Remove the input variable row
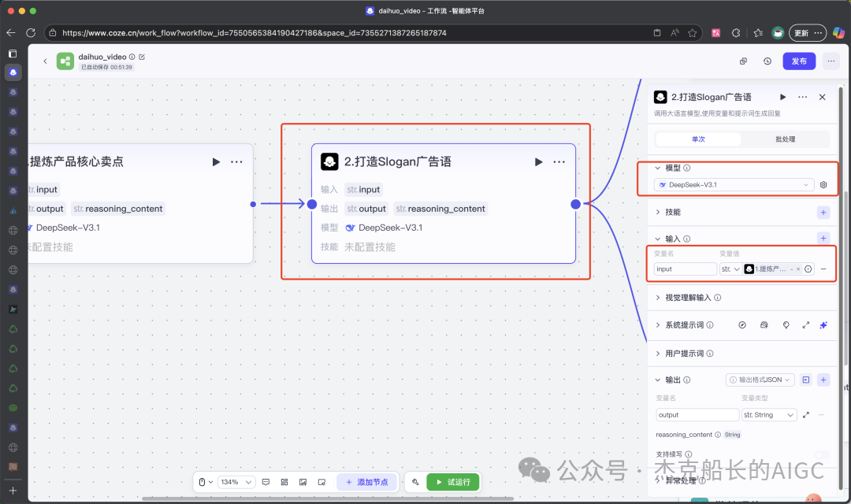Viewport: 851px width, 504px height. click(823, 269)
